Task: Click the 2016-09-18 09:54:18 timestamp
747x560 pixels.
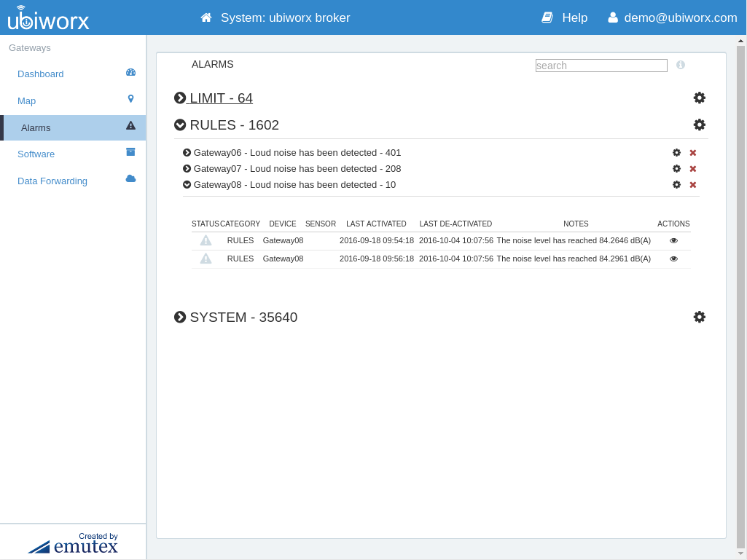Action: pos(377,240)
